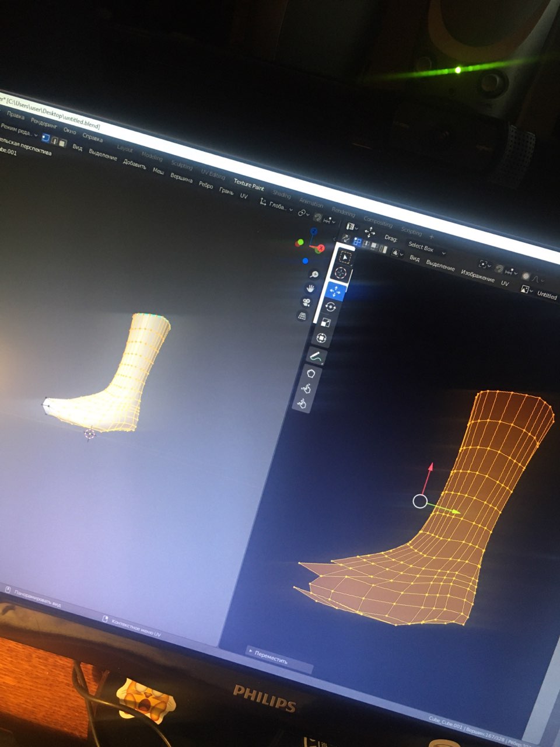Open "Вид" menu in 3D viewport header
Image resolution: width=560 pixels, height=747 pixels.
[x=77, y=147]
